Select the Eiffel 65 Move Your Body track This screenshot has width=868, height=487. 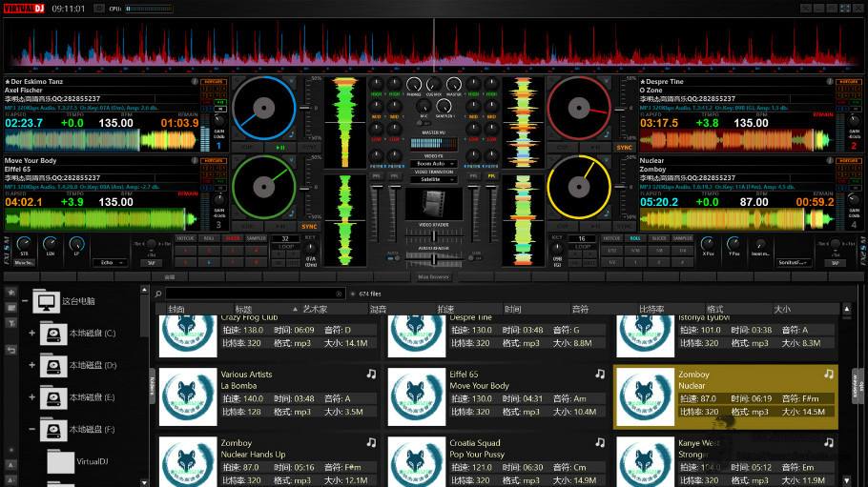tap(497, 397)
